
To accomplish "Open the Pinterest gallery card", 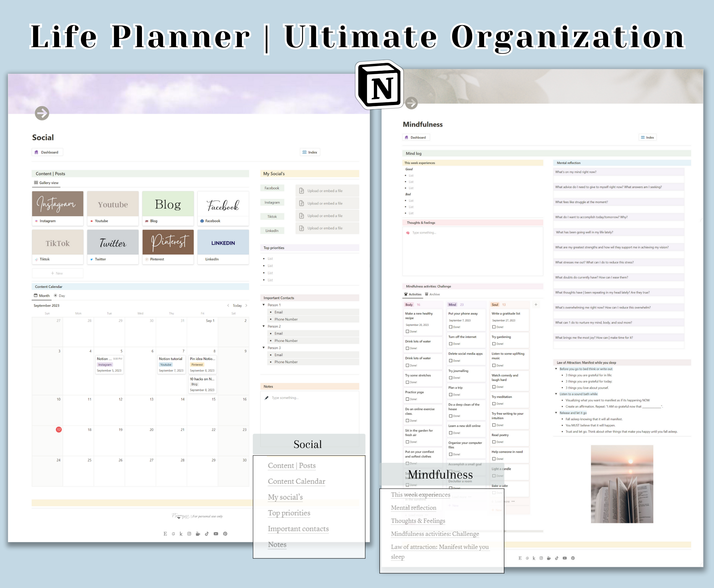I will tap(168, 247).
